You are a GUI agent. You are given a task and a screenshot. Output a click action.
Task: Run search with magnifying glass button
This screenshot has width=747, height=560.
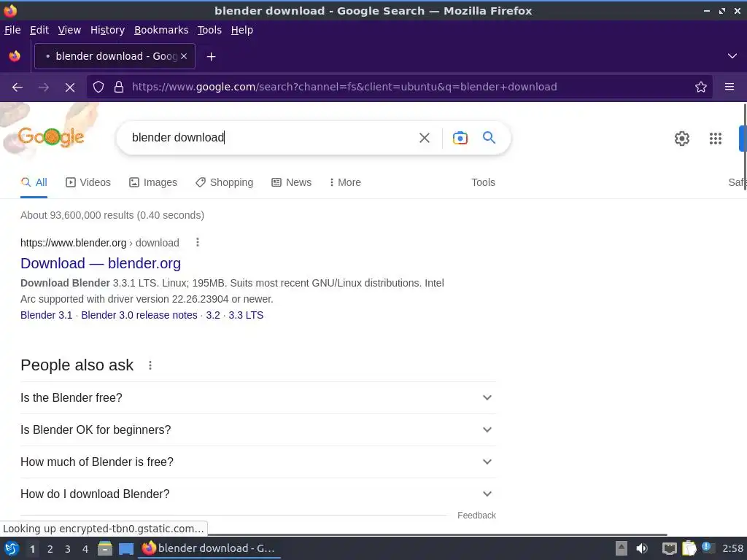pos(489,138)
